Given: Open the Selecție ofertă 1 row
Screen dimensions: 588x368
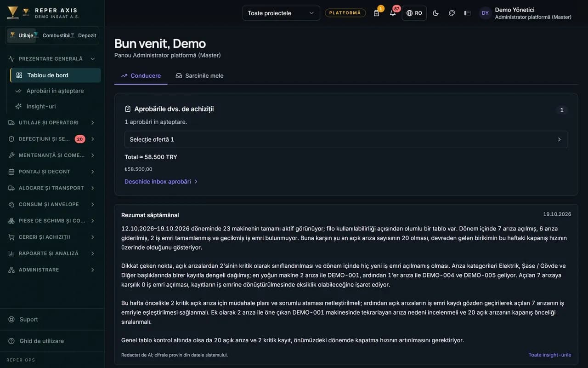Looking at the screenshot, I should (346, 139).
